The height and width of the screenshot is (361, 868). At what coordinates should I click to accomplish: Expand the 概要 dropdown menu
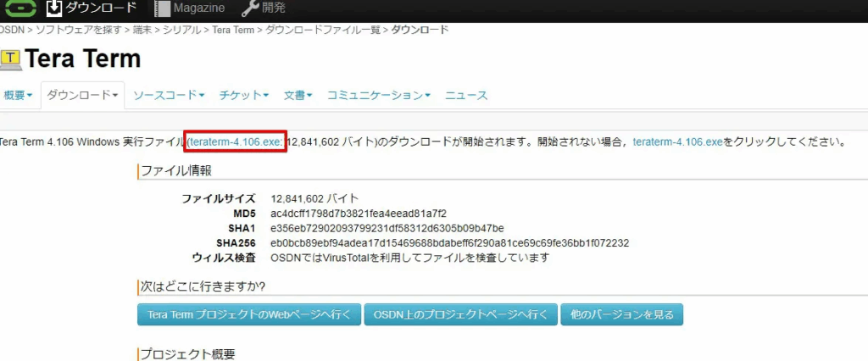click(18, 96)
